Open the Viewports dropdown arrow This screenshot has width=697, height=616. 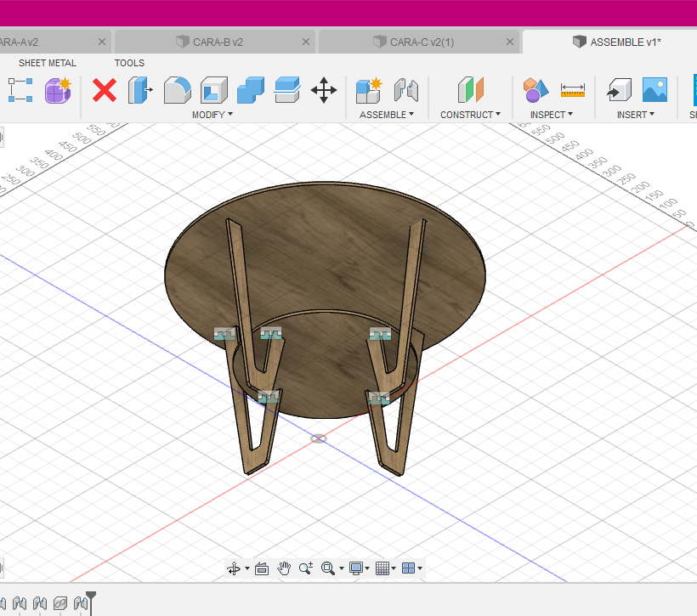pos(420,568)
